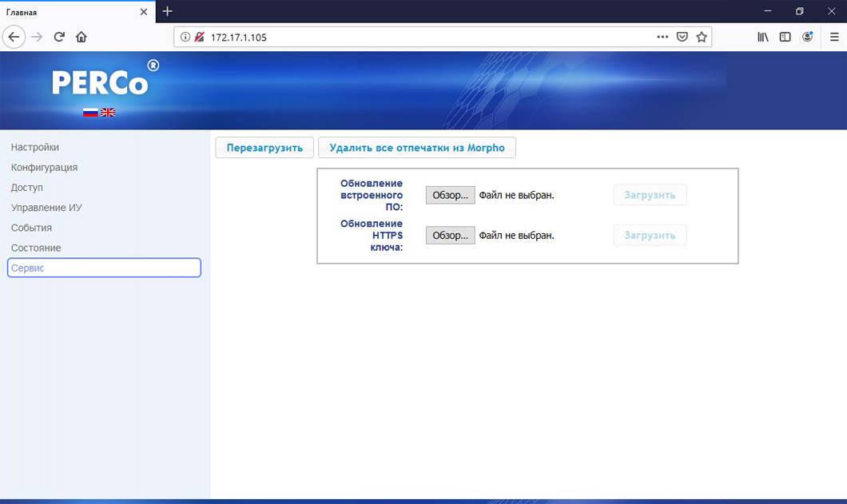Select Доступ in the left menu
Viewport: 847px width, 504px height.
[x=27, y=188]
